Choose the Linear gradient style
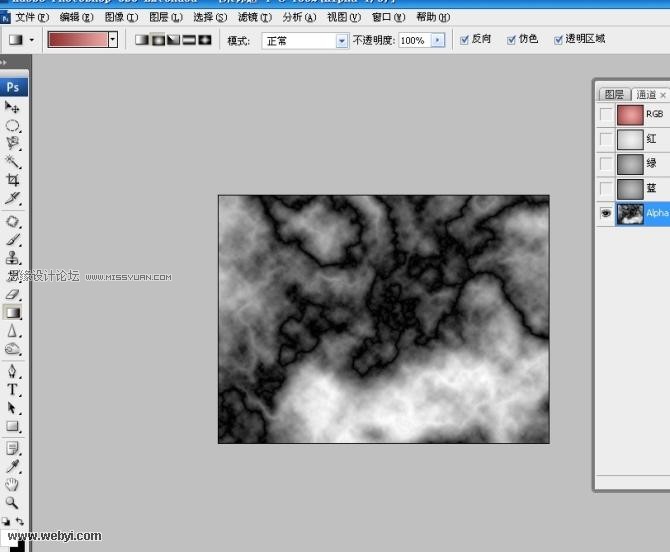This screenshot has width=670, height=552. pyautogui.click(x=141, y=40)
